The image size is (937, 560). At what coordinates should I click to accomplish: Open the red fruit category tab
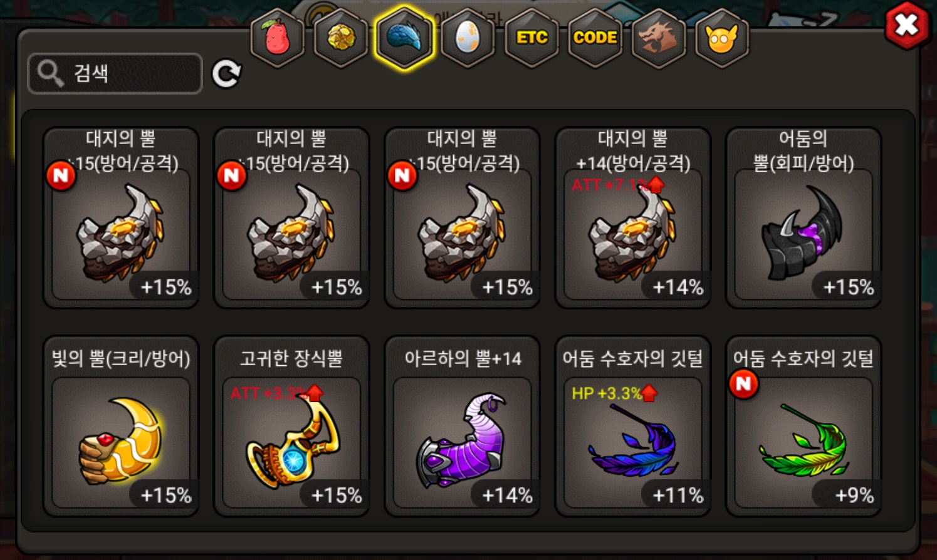pyautogui.click(x=277, y=38)
